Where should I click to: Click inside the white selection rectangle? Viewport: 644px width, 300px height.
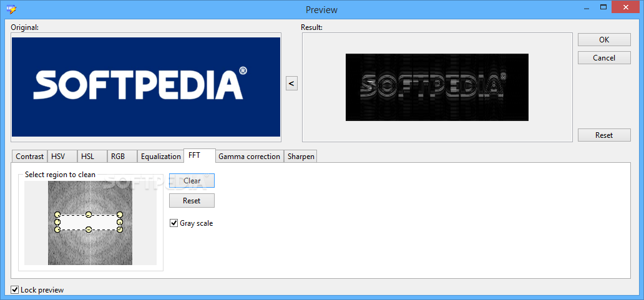click(89, 222)
